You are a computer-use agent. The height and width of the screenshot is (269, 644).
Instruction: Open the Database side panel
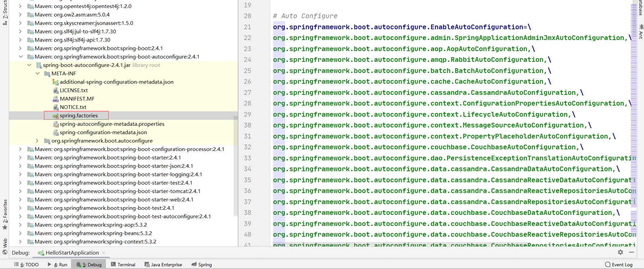641,8
